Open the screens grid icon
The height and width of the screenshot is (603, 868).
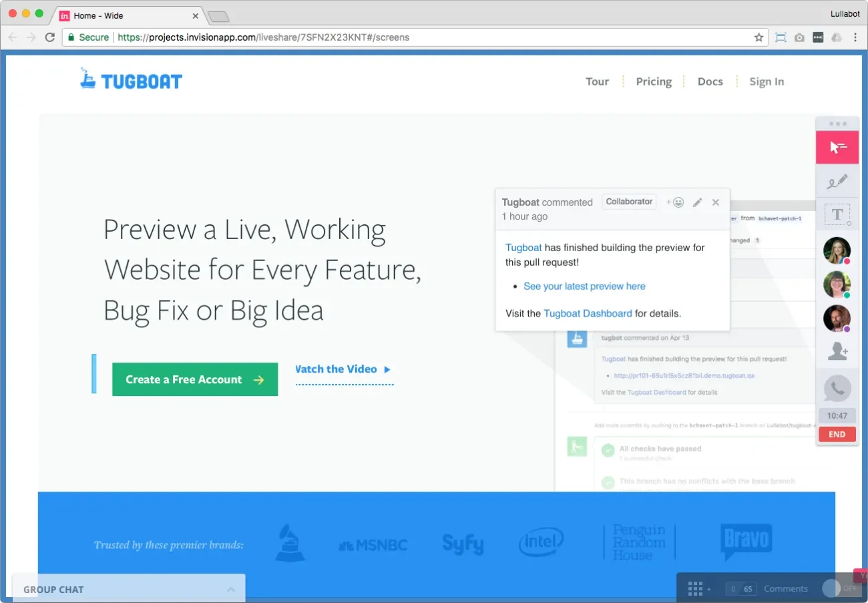point(695,588)
